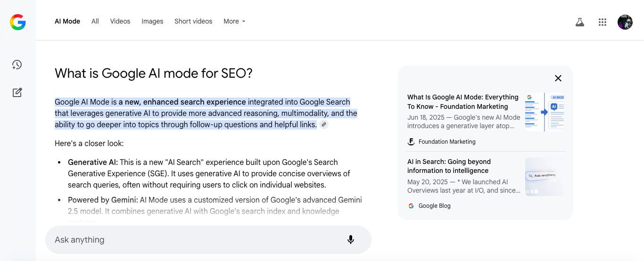Click the Google Blog source name
Image resolution: width=644 pixels, height=261 pixels.
[x=435, y=206]
